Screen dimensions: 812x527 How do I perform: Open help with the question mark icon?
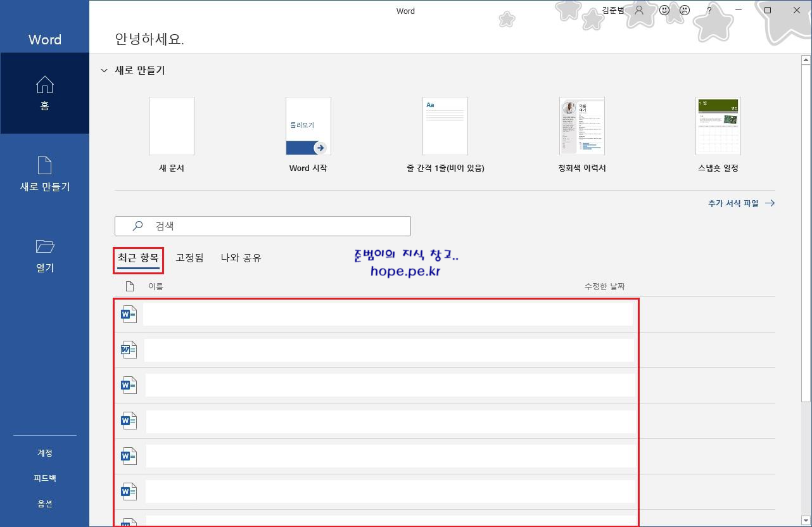pos(709,10)
